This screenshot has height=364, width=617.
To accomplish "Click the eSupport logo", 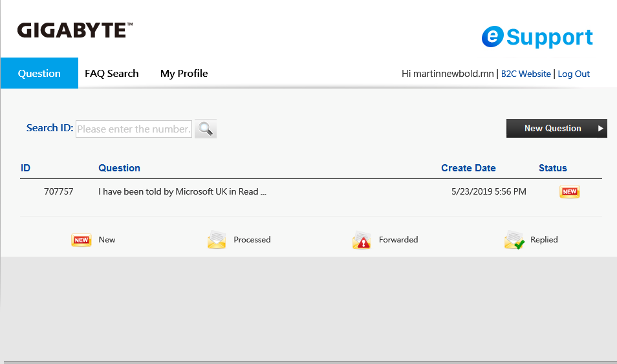I will 537,37.
